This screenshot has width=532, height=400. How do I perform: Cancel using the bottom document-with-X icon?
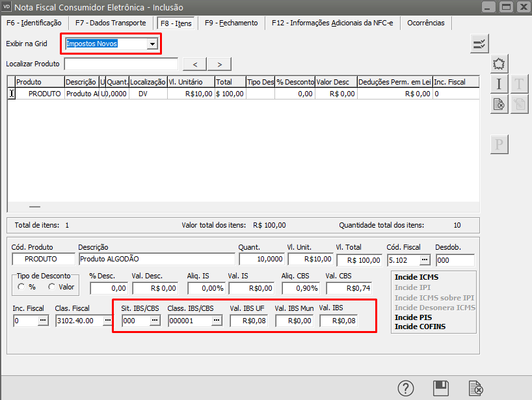click(476, 388)
